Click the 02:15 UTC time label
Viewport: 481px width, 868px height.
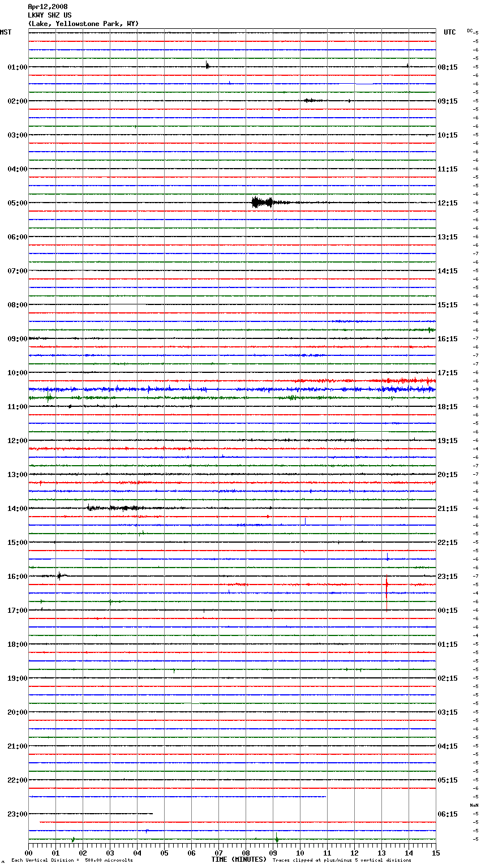(448, 678)
